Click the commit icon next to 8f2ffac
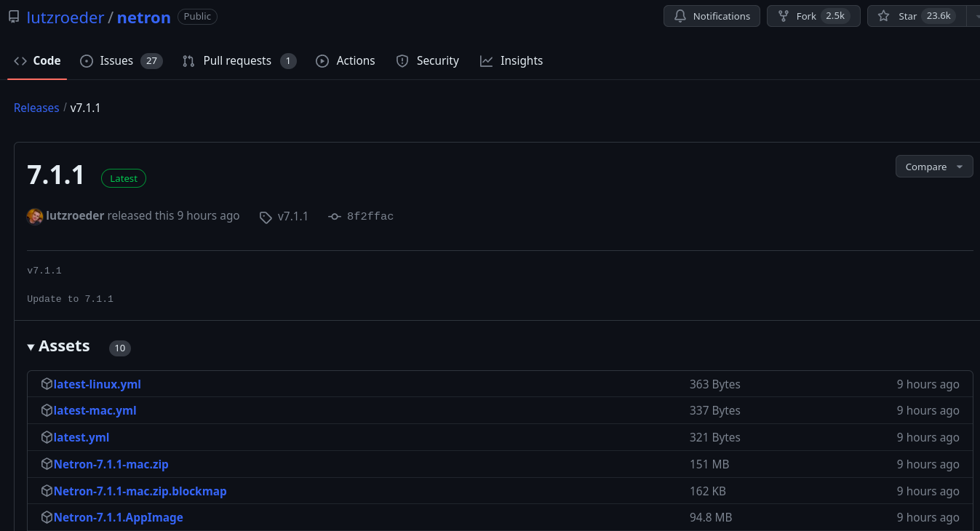The image size is (980, 531). 334,216
